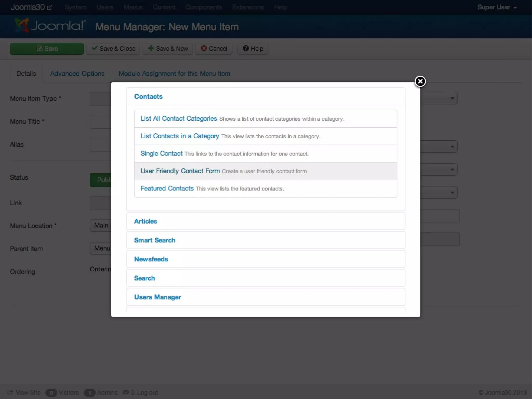Screen dimensions: 532x399
Task: Select User Friendly Contact Form type
Action: point(180,171)
